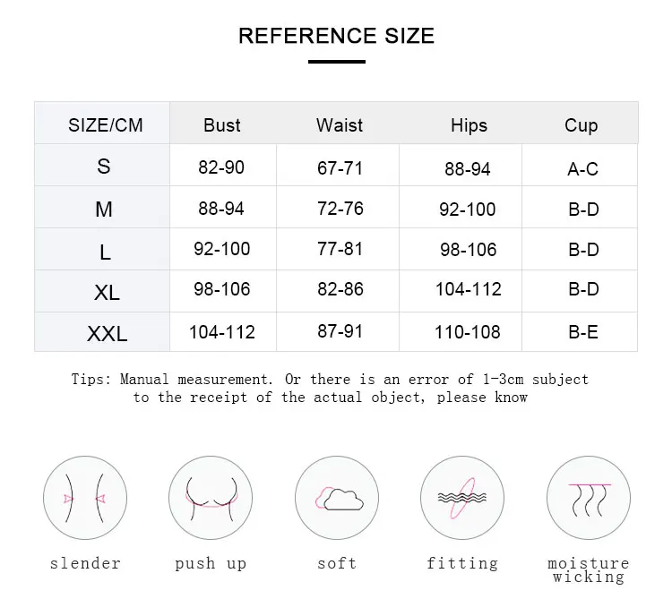This screenshot has width=672, height=616.
Task: Click the soft cloud icon
Action: click(337, 497)
